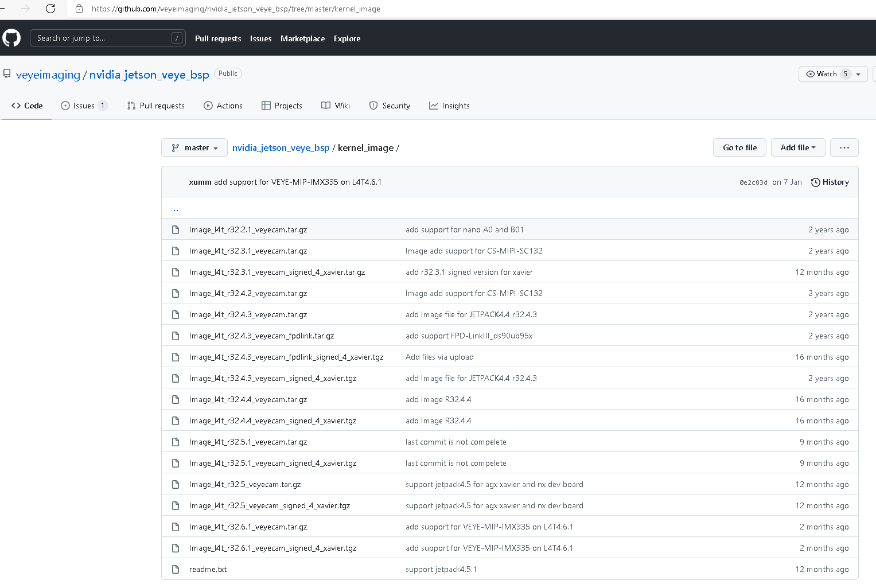876x588 pixels.
Task: Expand the Watch options caret
Action: (x=858, y=74)
